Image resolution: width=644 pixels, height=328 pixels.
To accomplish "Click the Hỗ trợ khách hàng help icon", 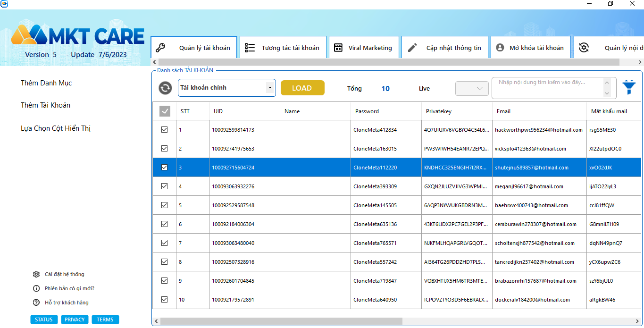I will (x=36, y=303).
